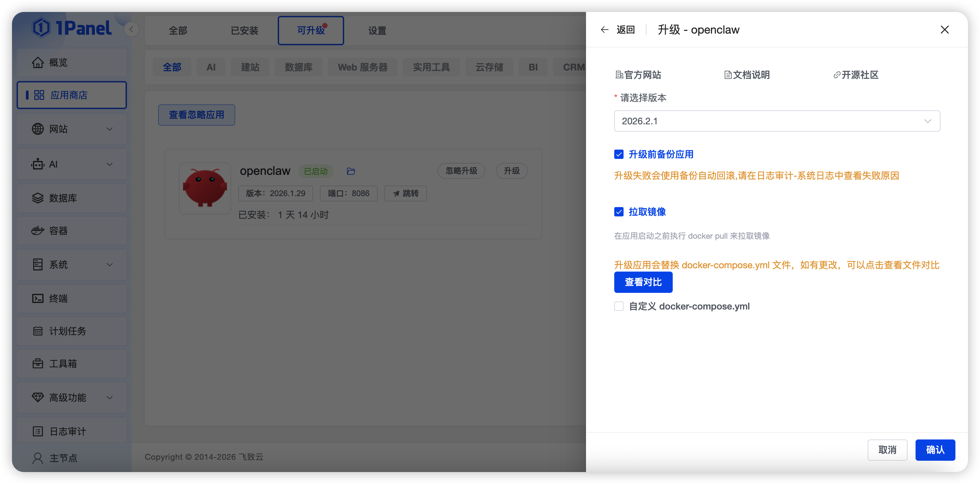Open the openclaw data folder icon
The height and width of the screenshot is (484, 980).
[351, 171]
